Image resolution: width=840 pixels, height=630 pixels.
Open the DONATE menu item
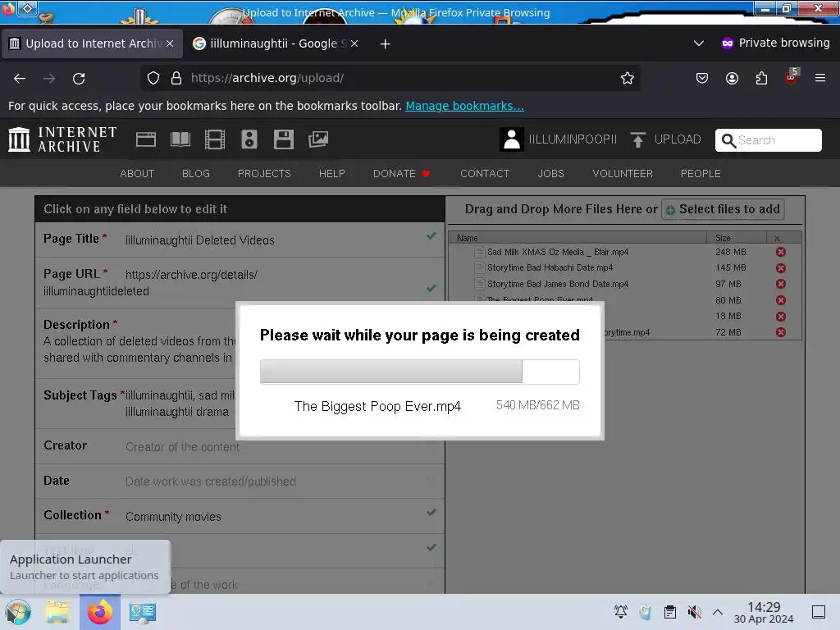tap(401, 174)
